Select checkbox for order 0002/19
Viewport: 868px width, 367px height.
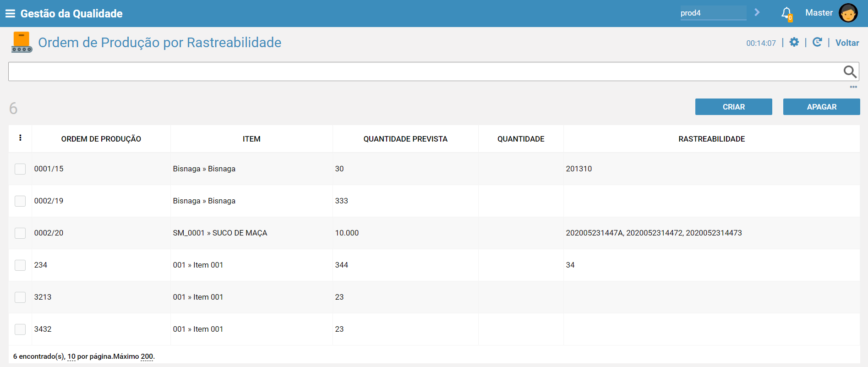pos(20,201)
